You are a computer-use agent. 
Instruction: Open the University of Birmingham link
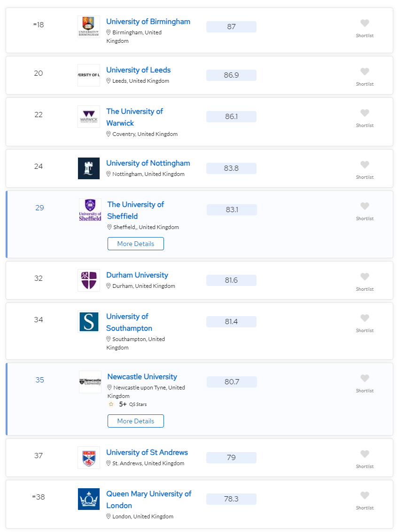coord(148,21)
